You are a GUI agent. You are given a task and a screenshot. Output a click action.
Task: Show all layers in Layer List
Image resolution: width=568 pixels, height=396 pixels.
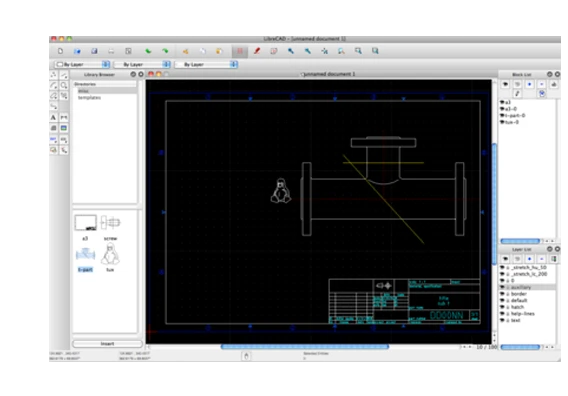[505, 259]
